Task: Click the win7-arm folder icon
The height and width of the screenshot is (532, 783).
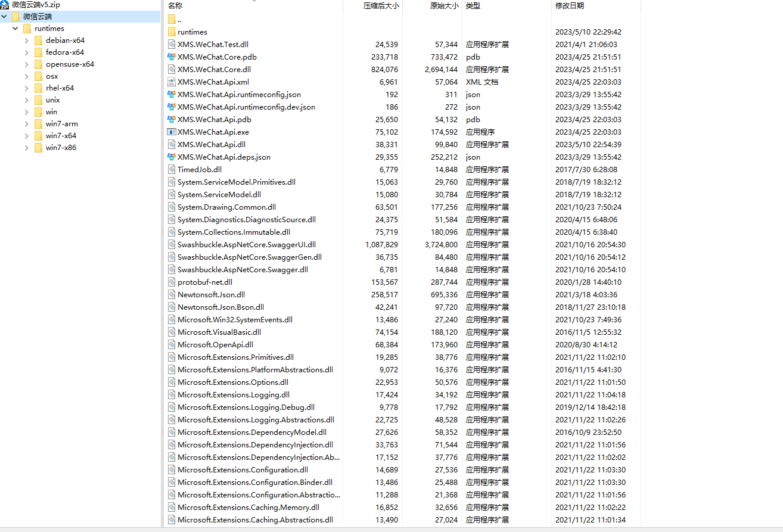Action: pyautogui.click(x=39, y=124)
